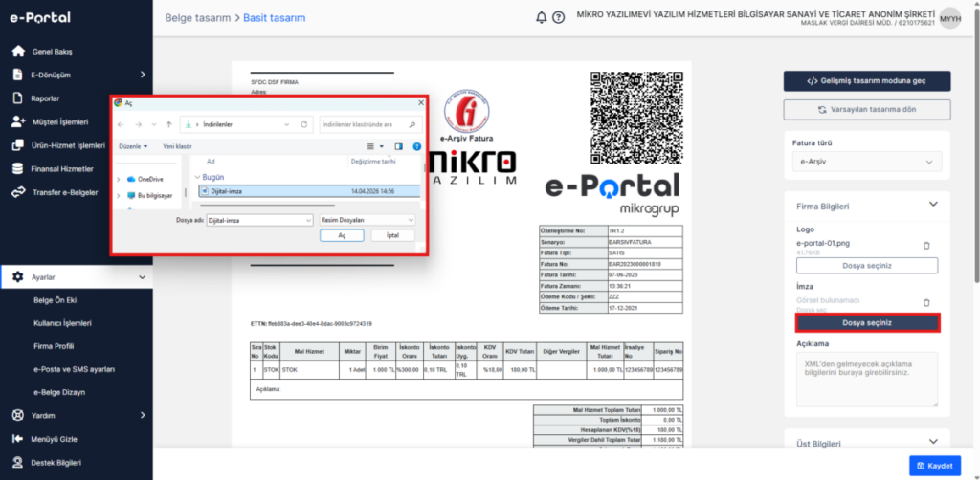Open Resim Dosyaları file type dropdown
The width and height of the screenshot is (980, 480).
(367, 220)
